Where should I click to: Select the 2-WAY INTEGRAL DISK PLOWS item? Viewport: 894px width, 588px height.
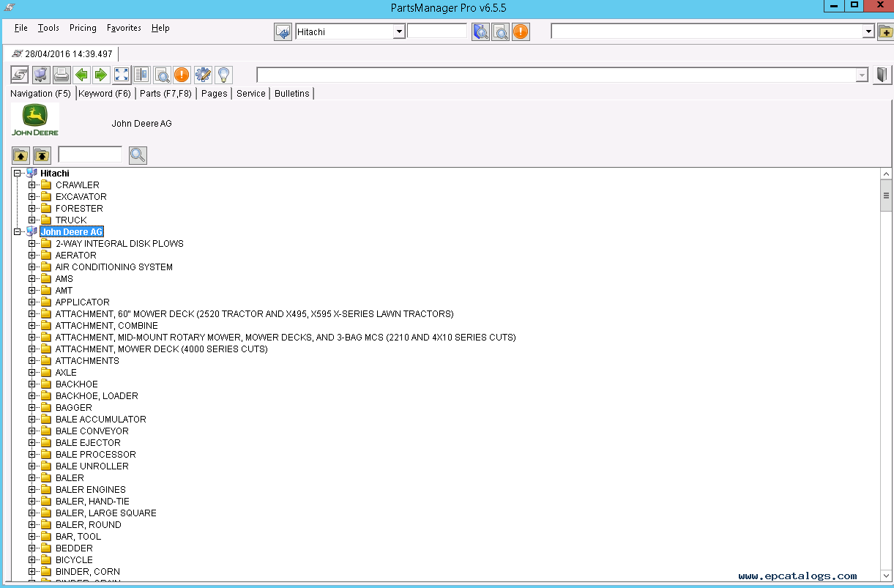click(x=119, y=244)
